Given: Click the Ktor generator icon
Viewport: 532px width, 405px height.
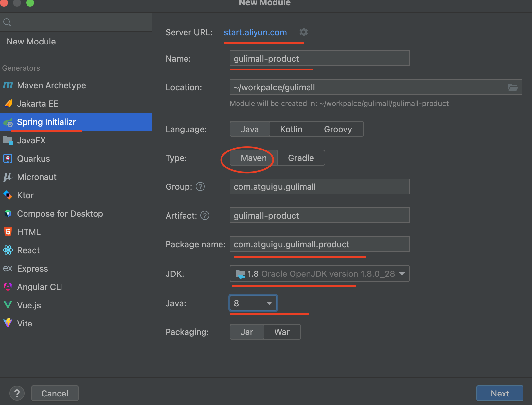Looking at the screenshot, I should point(8,195).
